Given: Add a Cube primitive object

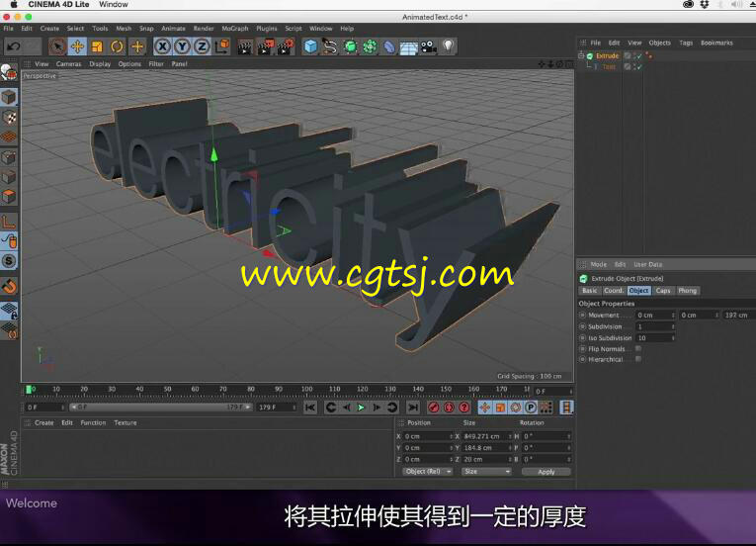Looking at the screenshot, I should [x=310, y=46].
